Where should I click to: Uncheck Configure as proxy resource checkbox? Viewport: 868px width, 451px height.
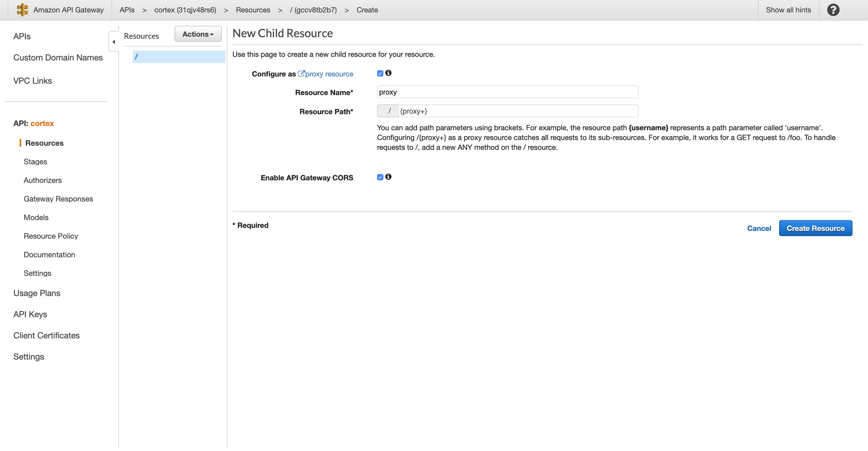tap(380, 73)
